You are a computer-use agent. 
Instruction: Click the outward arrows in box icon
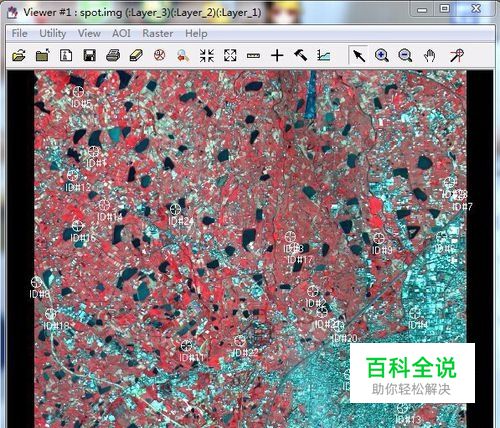pyautogui.click(x=230, y=55)
